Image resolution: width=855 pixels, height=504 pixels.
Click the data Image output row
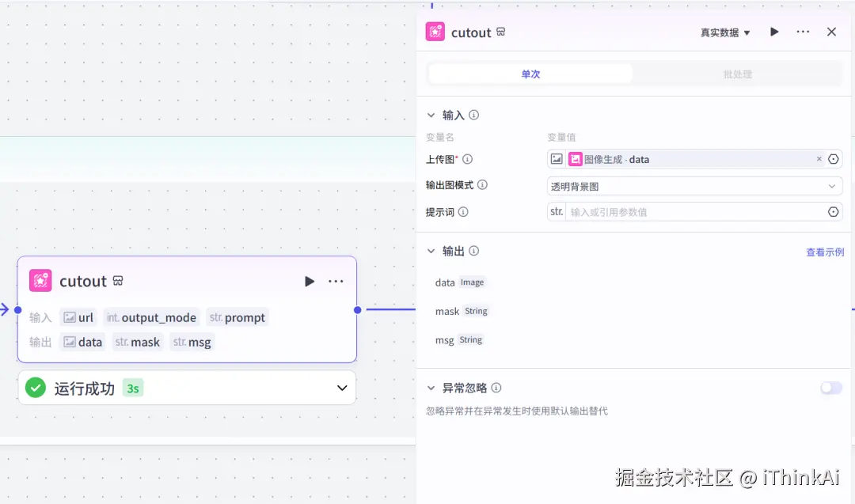[x=460, y=282]
